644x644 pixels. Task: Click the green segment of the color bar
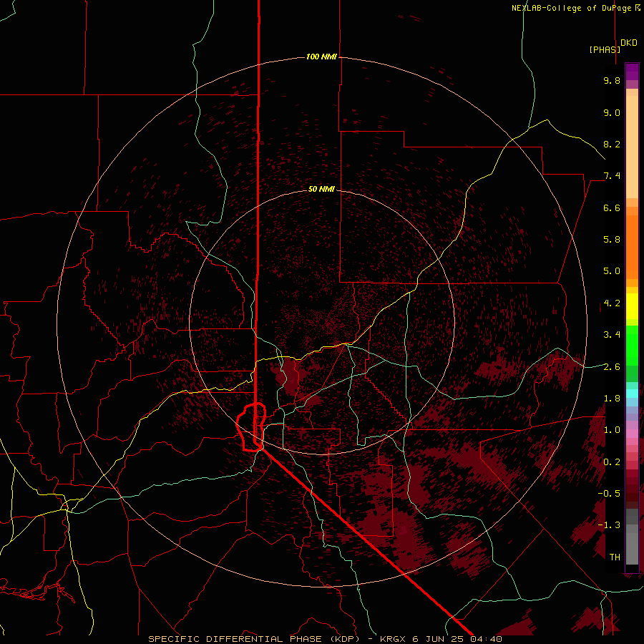pos(632,345)
